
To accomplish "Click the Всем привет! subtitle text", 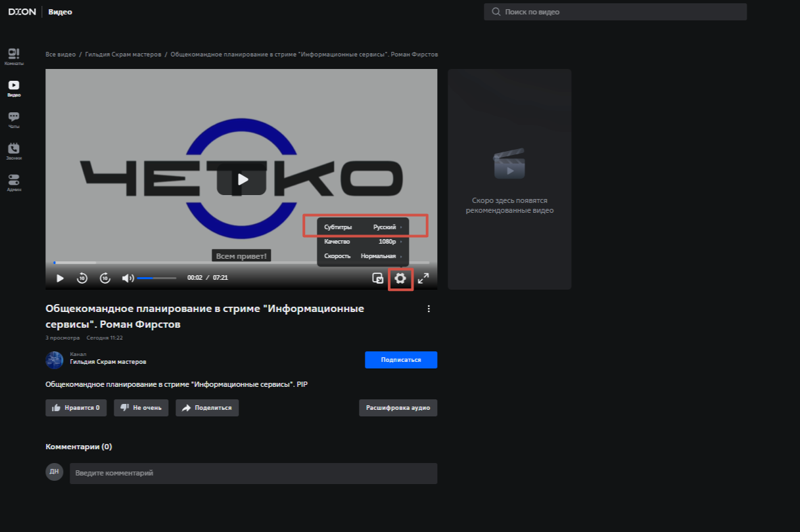I will point(241,255).
